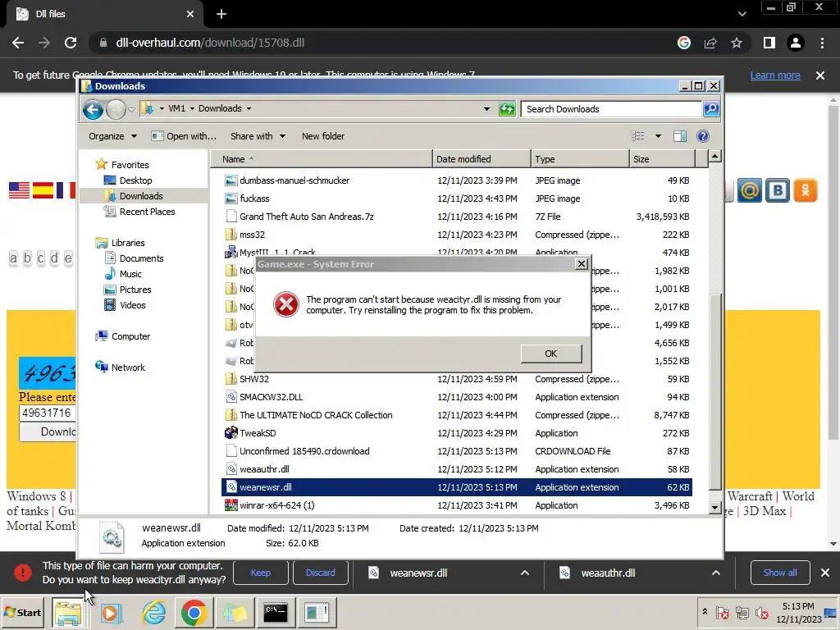Image resolution: width=840 pixels, height=630 pixels.
Task: Sort by the Name column header
Action: point(322,159)
